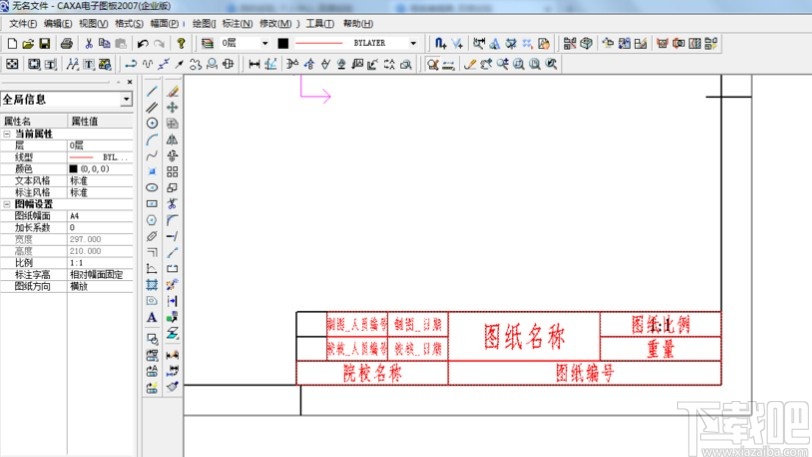This screenshot has width=812, height=457.
Task: Print the drawing using printer icon
Action: tap(66, 44)
